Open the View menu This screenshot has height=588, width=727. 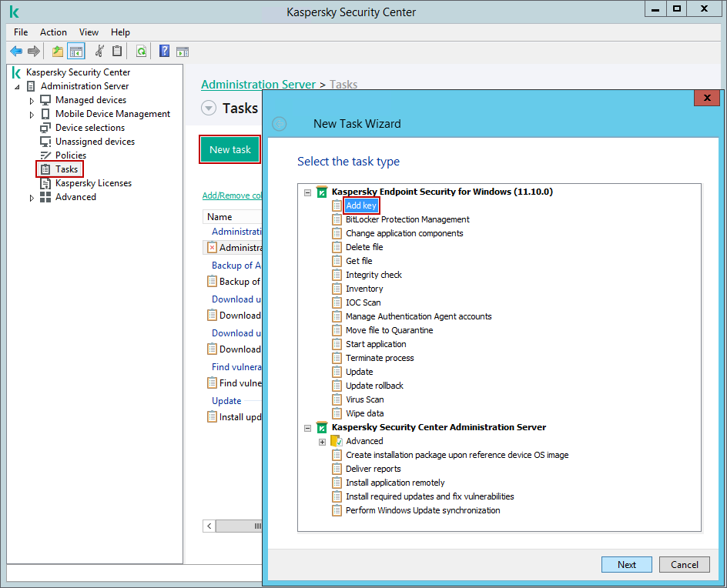click(89, 32)
